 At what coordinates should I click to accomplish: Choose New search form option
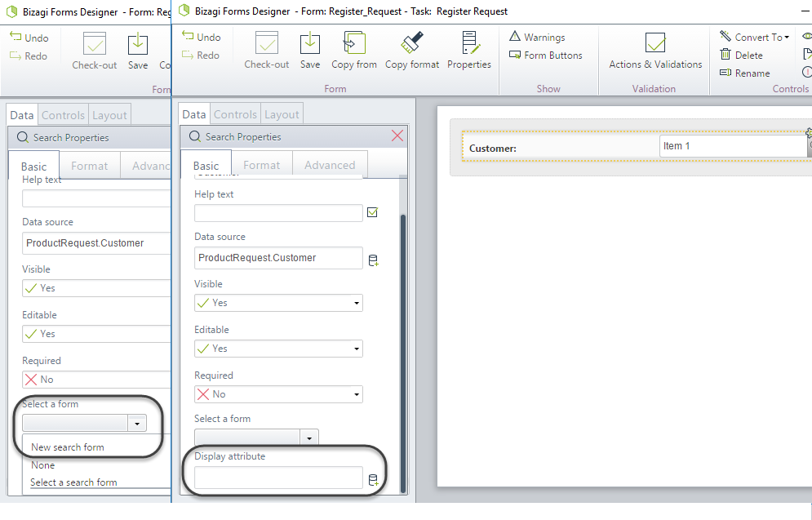67,447
